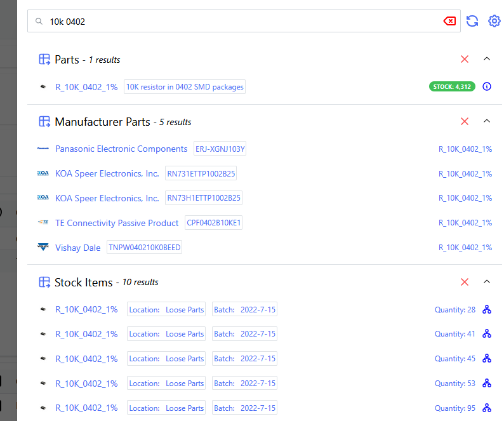Image resolution: width=504 pixels, height=421 pixels.
Task: Select the RN73H1ETTP1002B25 part number
Action: [204, 198]
